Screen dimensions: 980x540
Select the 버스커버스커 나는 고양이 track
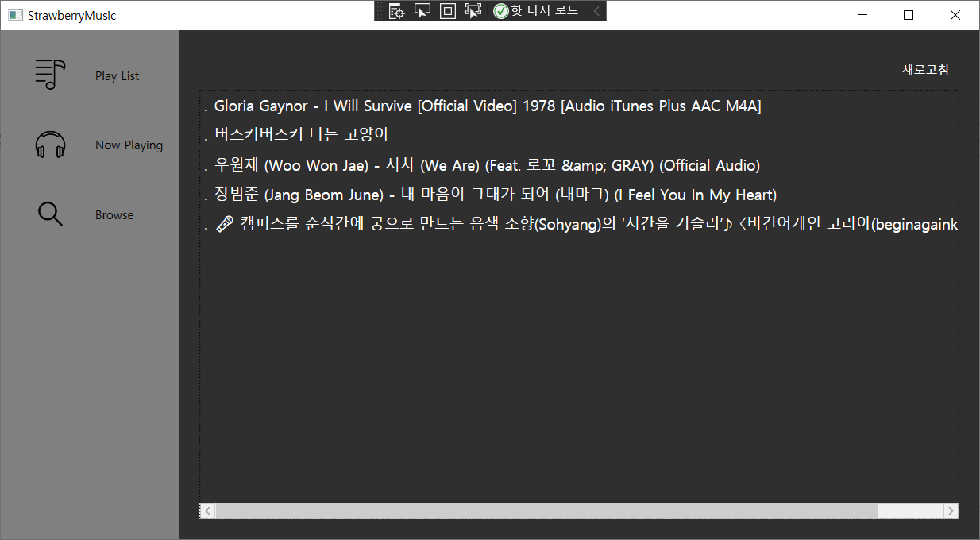272,134
